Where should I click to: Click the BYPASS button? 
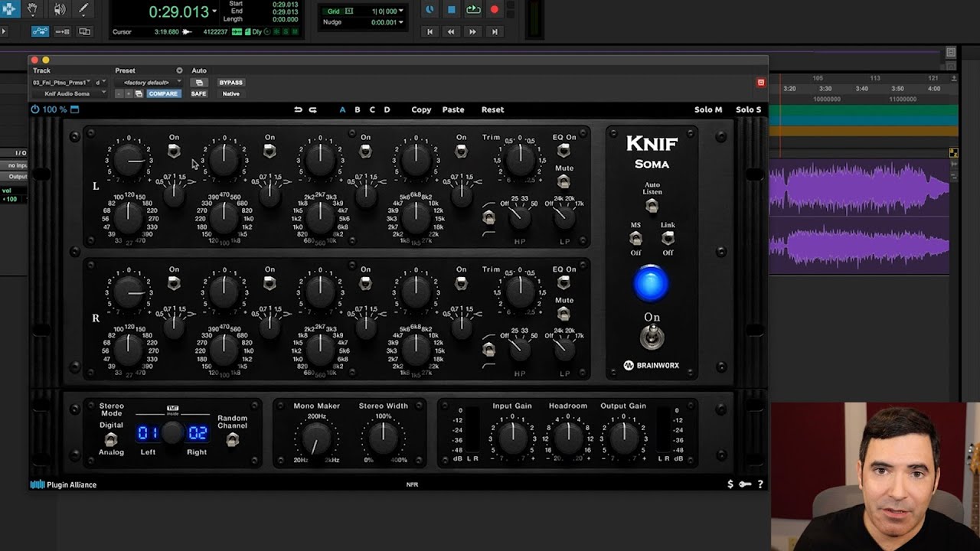click(230, 82)
